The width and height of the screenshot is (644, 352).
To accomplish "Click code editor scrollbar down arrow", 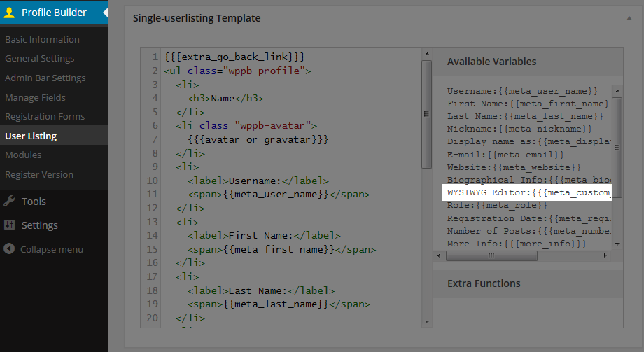I will (427, 322).
